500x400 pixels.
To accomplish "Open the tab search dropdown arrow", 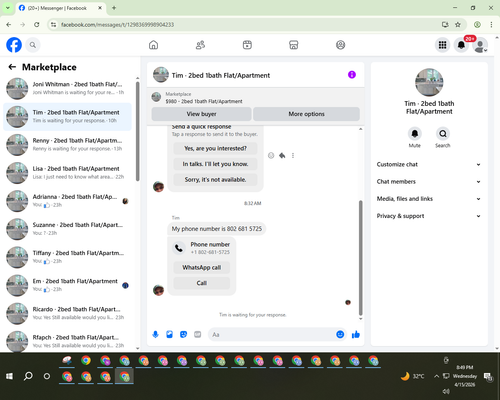I will [x=7, y=8].
